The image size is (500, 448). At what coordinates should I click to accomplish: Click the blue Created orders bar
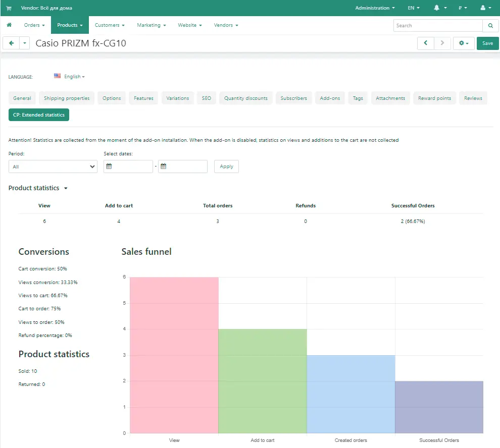coord(351,394)
